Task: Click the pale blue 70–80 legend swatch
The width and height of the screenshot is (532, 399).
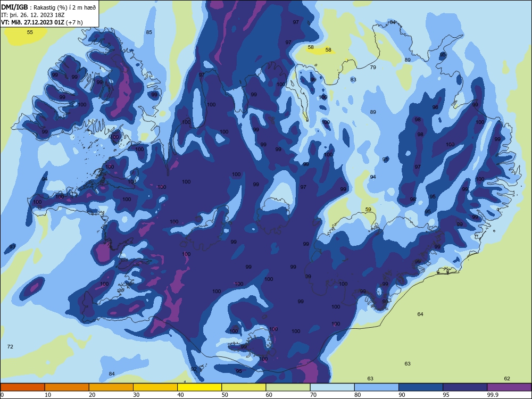Action: click(x=332, y=387)
